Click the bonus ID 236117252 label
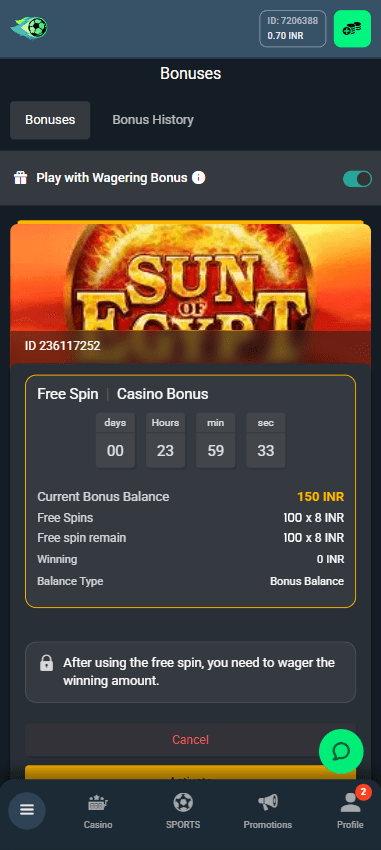The height and width of the screenshot is (850, 381). [x=62, y=346]
